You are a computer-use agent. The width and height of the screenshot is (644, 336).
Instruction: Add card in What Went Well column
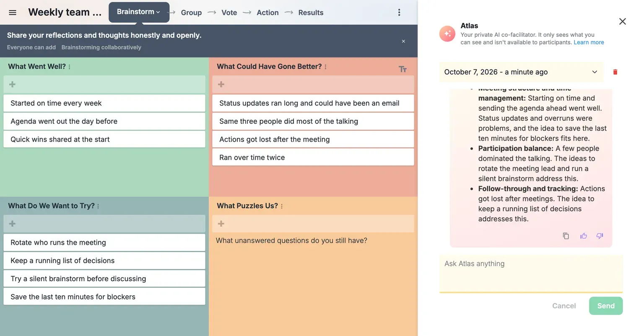coord(104,84)
